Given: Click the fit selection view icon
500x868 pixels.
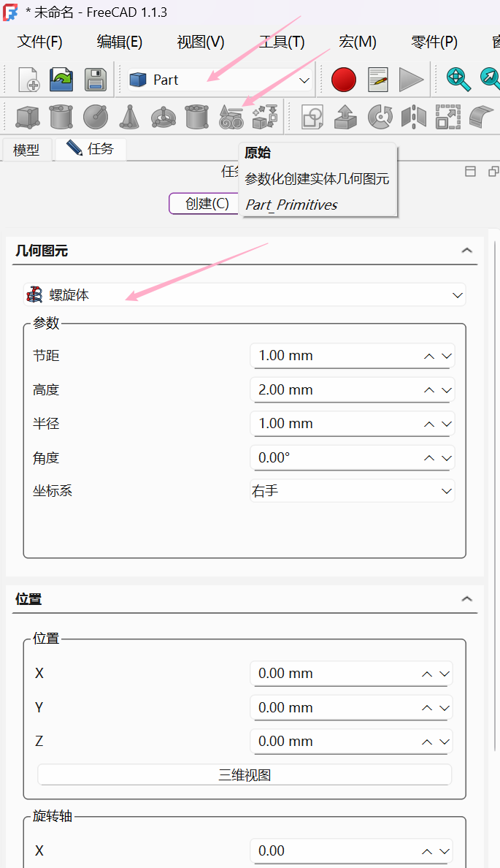Looking at the screenshot, I should pyautogui.click(x=491, y=80).
